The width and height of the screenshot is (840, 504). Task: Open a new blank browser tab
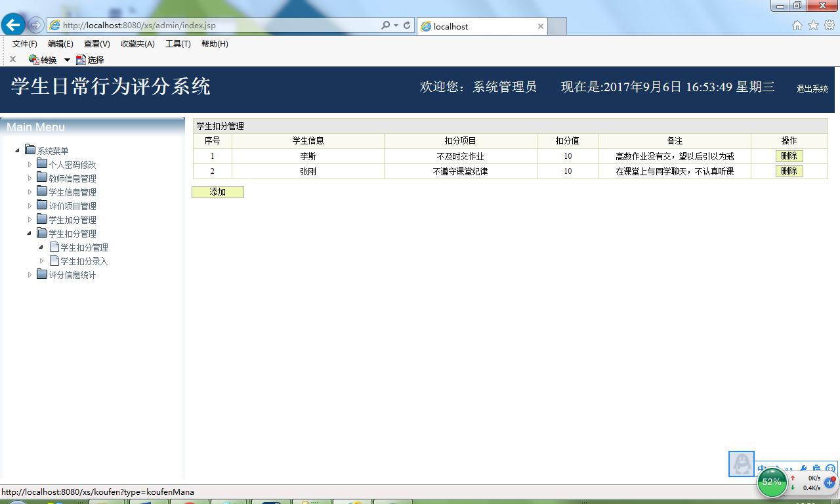click(556, 26)
